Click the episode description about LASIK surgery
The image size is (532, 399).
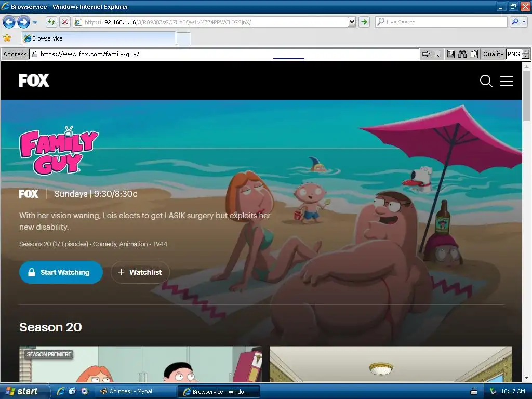[145, 221]
